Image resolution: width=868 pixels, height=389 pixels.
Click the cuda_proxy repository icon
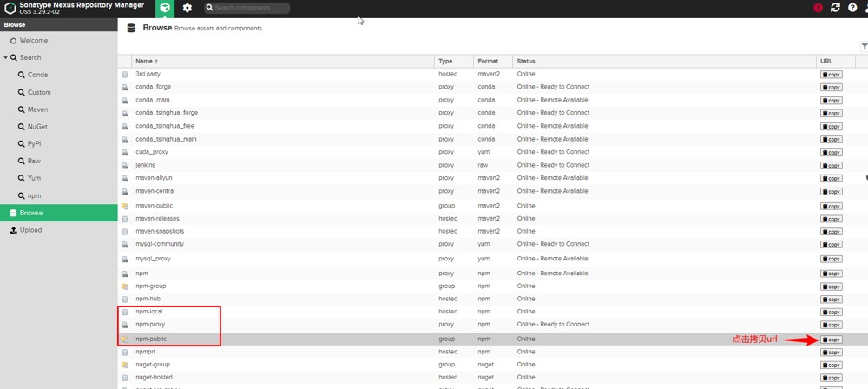pyautogui.click(x=124, y=152)
